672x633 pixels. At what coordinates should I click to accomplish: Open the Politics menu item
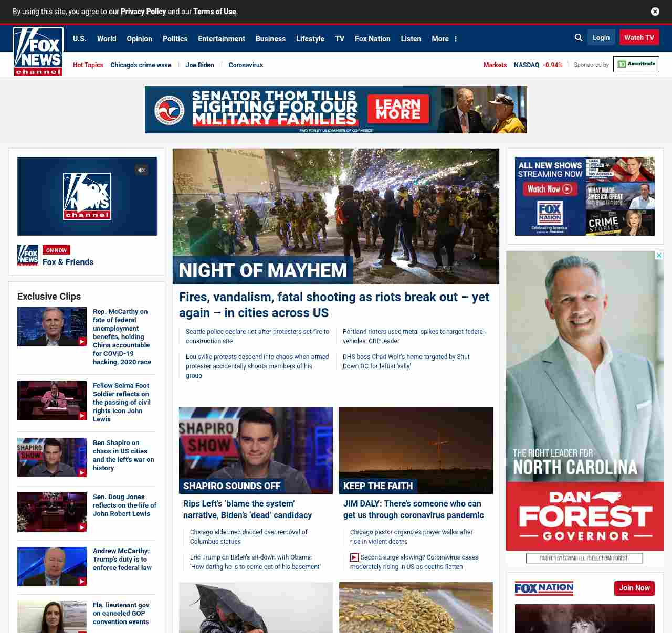[x=175, y=39]
